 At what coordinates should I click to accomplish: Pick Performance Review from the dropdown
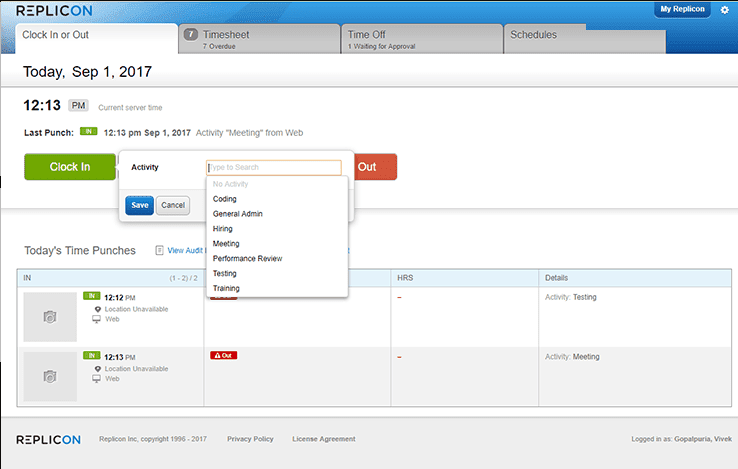coord(248,259)
